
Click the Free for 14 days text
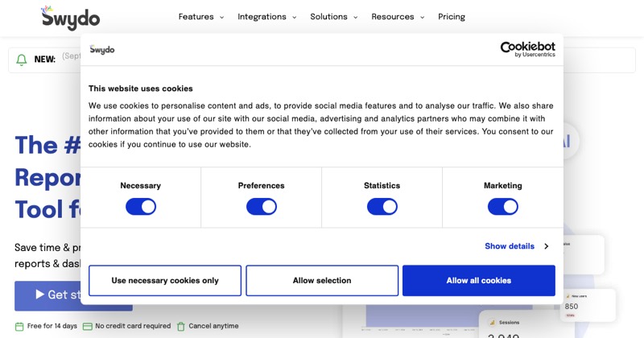click(x=52, y=326)
